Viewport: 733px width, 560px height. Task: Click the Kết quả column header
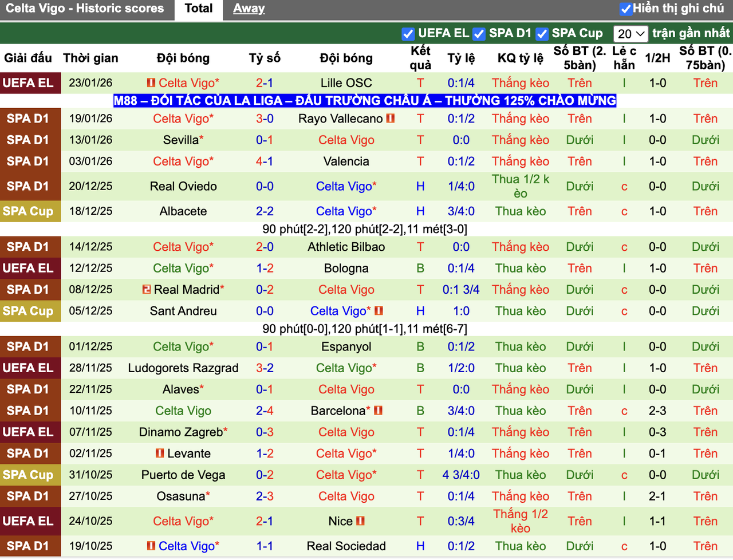420,58
